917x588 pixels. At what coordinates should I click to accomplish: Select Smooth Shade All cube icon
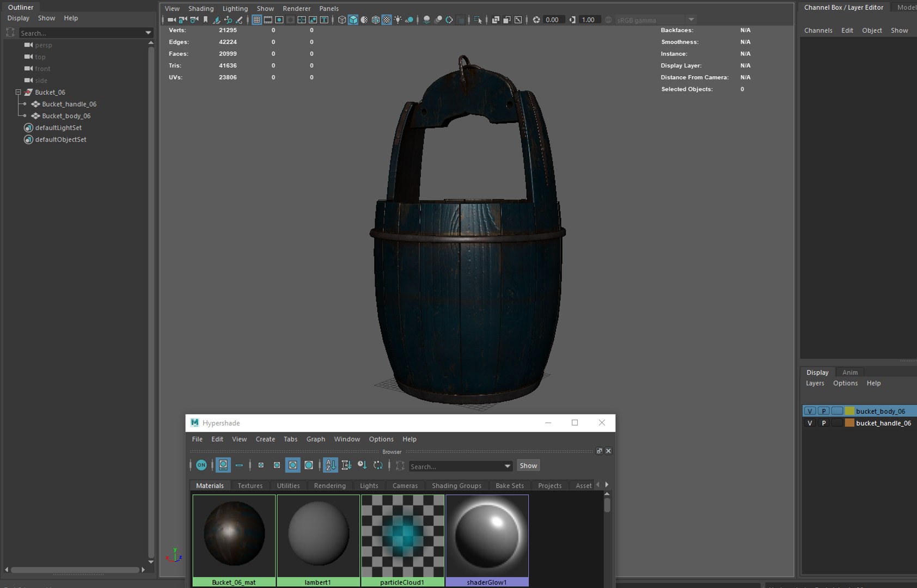[353, 20]
